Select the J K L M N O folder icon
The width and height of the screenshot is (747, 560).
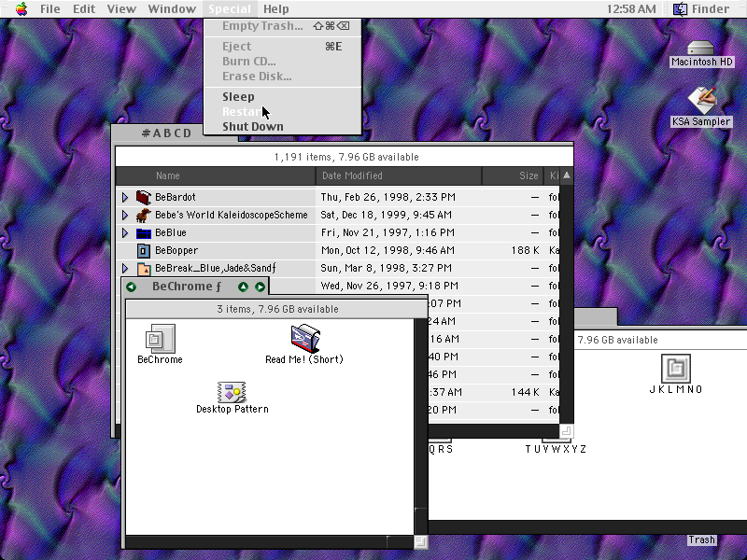click(676, 368)
